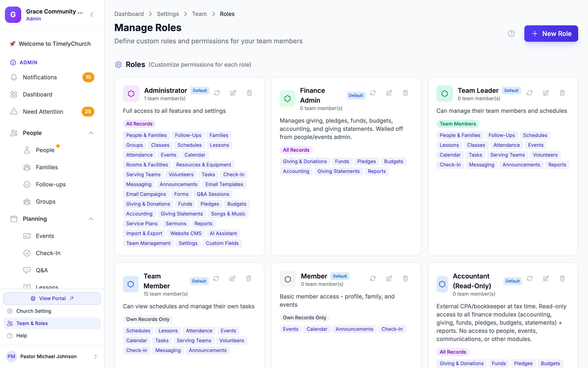Open Need Attention in the sidebar
Image resolution: width=588 pixels, height=368 pixels.
tap(52, 111)
